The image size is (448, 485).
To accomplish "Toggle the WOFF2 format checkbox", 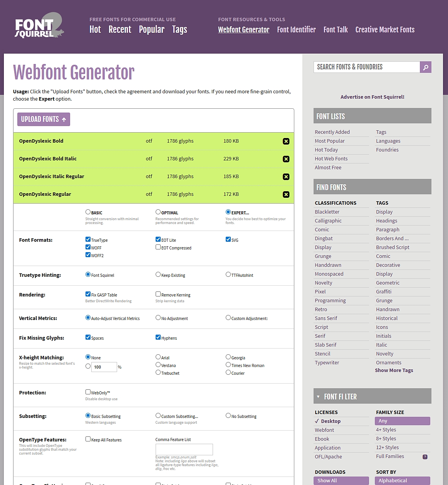I will coord(88,255).
